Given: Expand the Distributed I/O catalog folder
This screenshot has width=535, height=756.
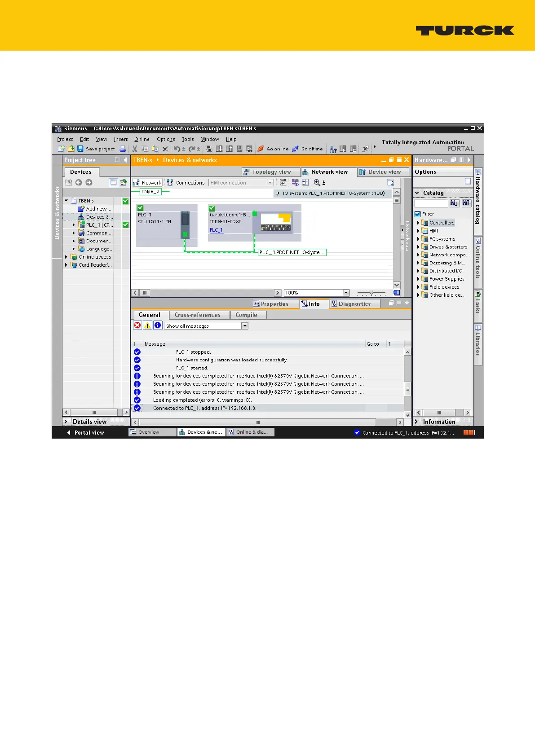Looking at the screenshot, I should point(418,271).
